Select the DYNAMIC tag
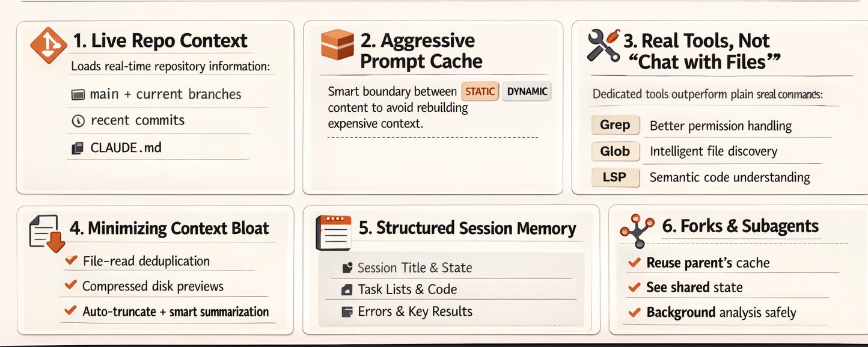 (527, 91)
